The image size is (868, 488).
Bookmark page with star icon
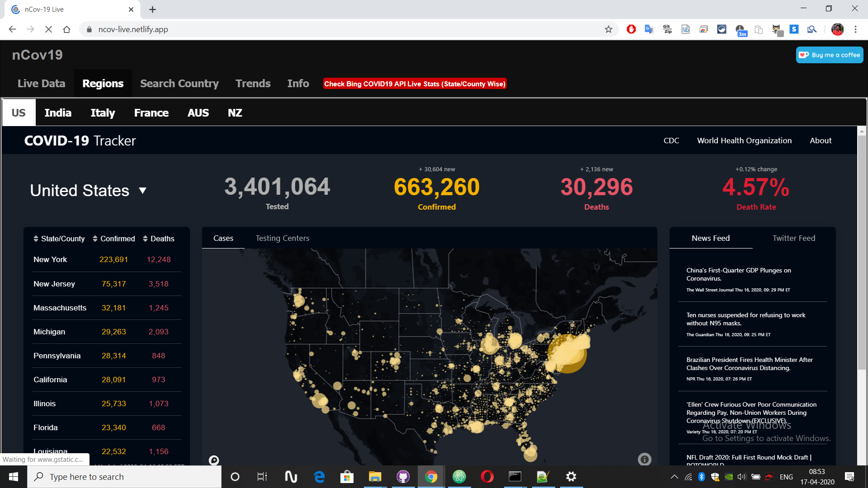(609, 29)
